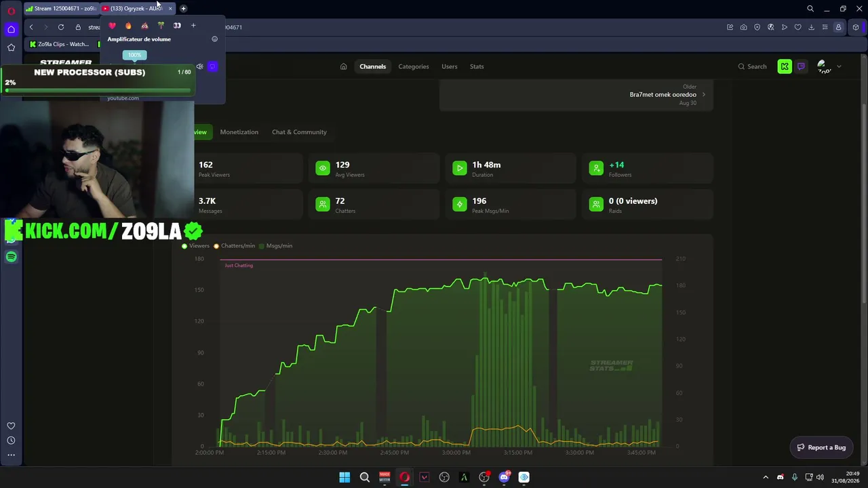The width and height of the screenshot is (868, 488).
Task: Toggle the Chatters/min chart legend
Action: click(x=234, y=246)
